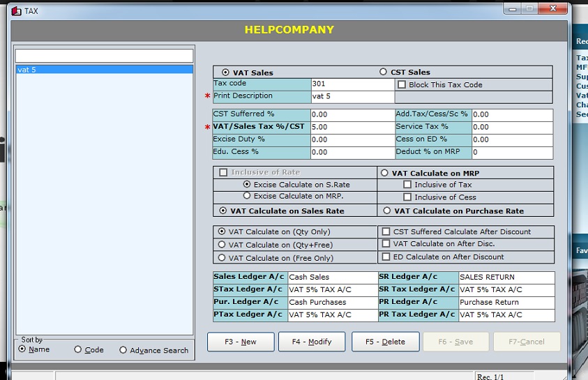Click the Sales Ledger A/c Cash Sales field
Viewport: 588px width, 380px height.
point(332,278)
